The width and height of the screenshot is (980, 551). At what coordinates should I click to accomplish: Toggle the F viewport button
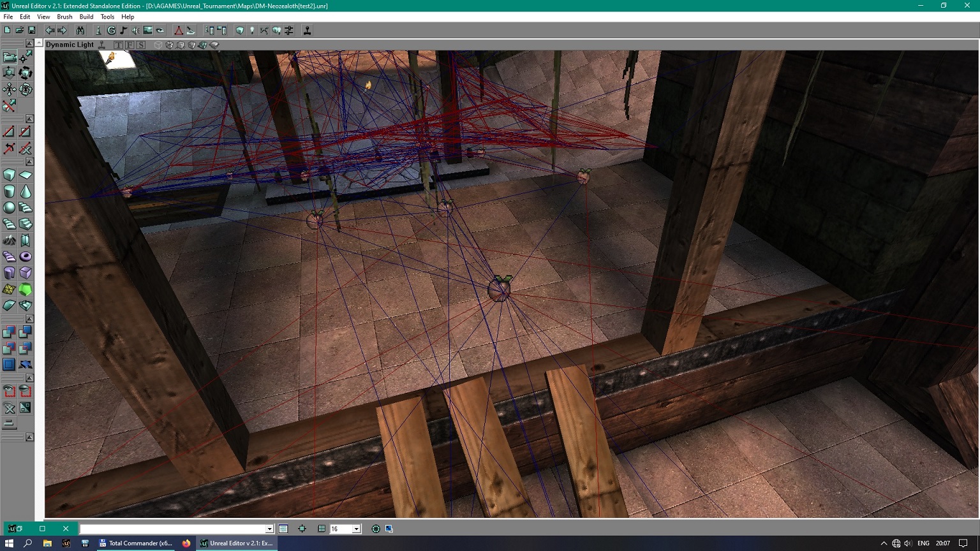130,45
